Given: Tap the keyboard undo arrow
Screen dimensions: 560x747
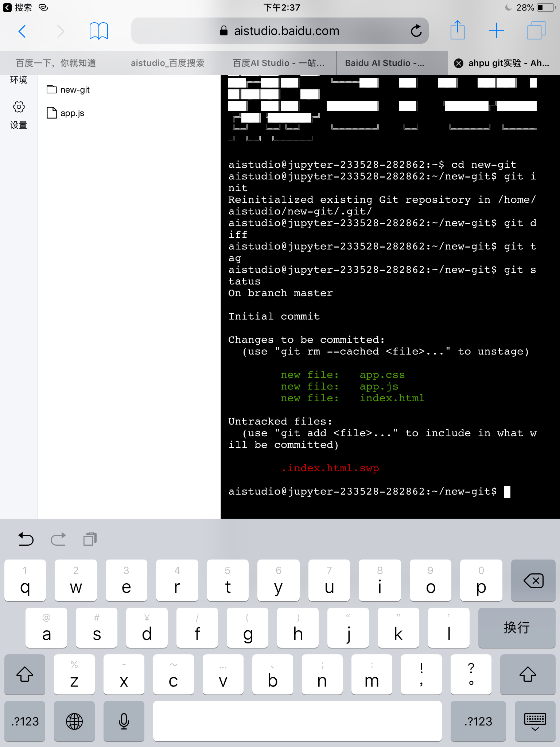Looking at the screenshot, I should (26, 539).
